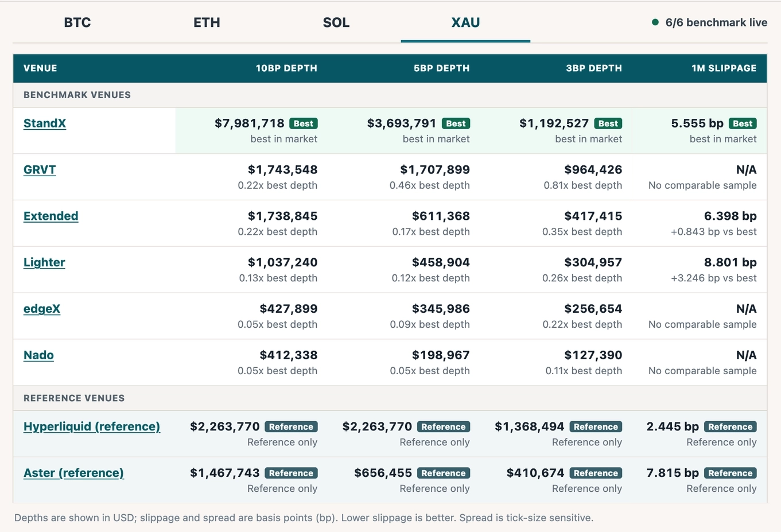Click the footnote starting "Depths are shown in USD"
The width and height of the screenshot is (781, 532).
pos(304,518)
